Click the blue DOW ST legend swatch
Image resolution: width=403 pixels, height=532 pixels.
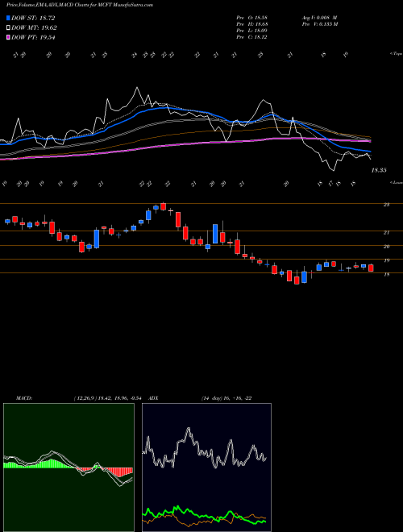pos(8,18)
